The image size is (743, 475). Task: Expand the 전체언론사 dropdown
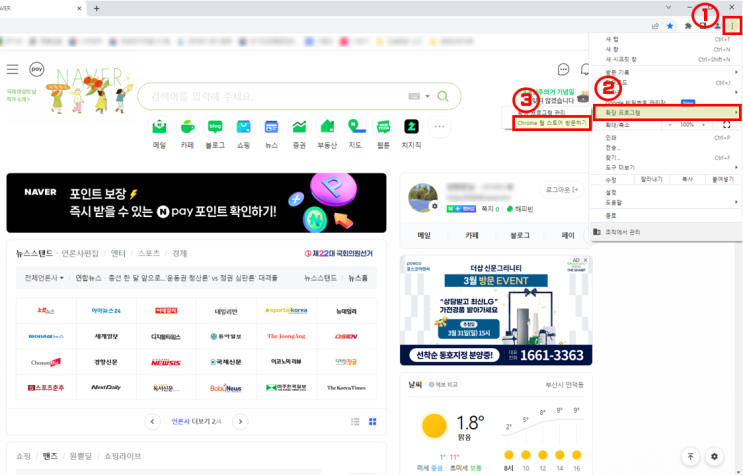click(x=44, y=278)
